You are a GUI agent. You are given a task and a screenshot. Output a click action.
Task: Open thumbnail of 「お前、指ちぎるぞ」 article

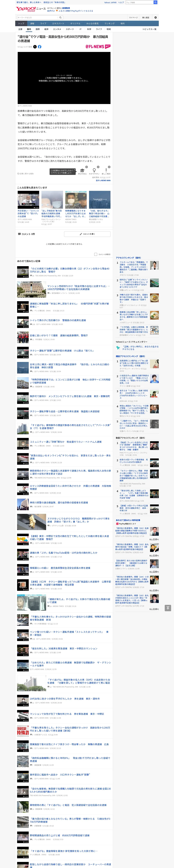(100, 200)
